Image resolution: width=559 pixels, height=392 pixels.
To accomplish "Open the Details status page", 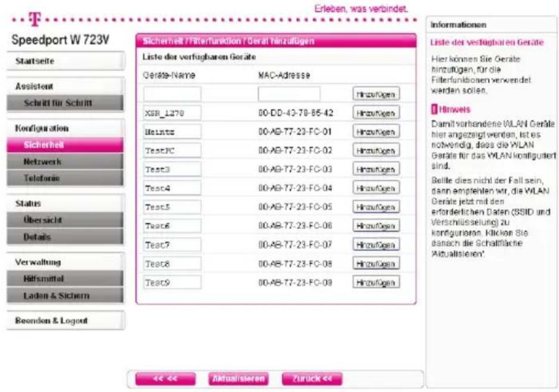I will 66,237.
